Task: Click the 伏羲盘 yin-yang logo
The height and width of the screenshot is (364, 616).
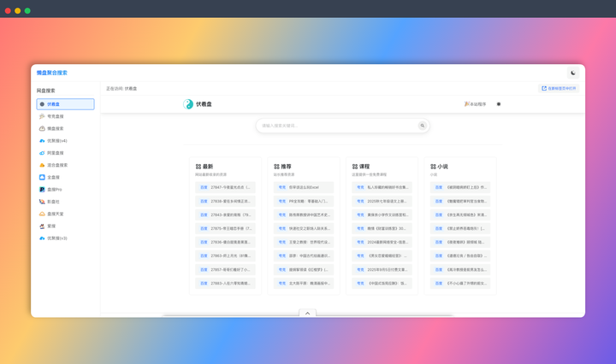Action: point(188,104)
